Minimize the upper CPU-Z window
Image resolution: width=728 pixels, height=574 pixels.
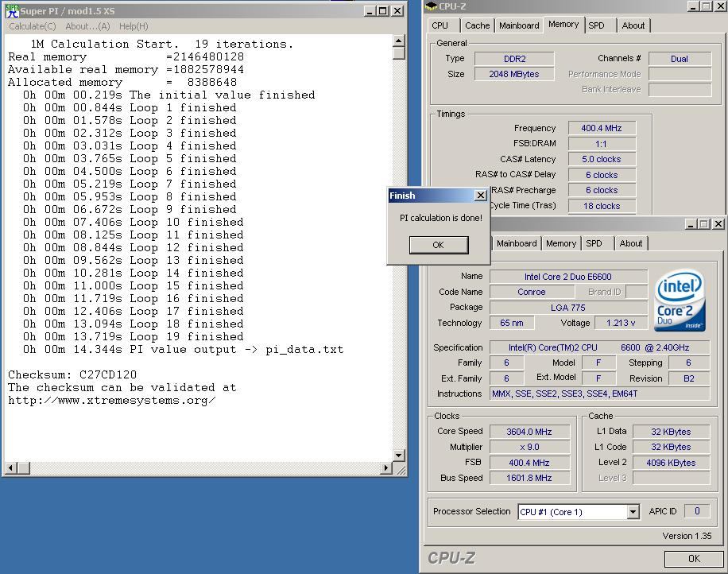(x=693, y=6)
